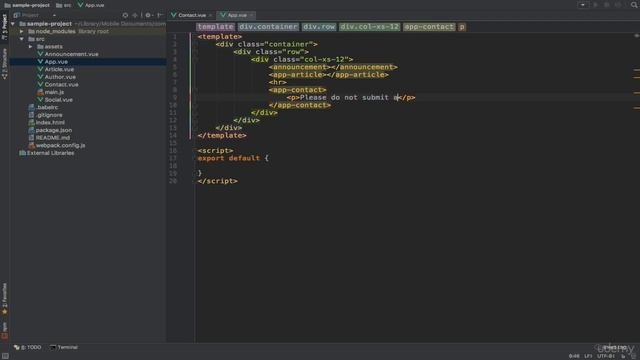The height and width of the screenshot is (360, 640).
Task: Click the <hr> tag line in editor
Action: (x=278, y=82)
